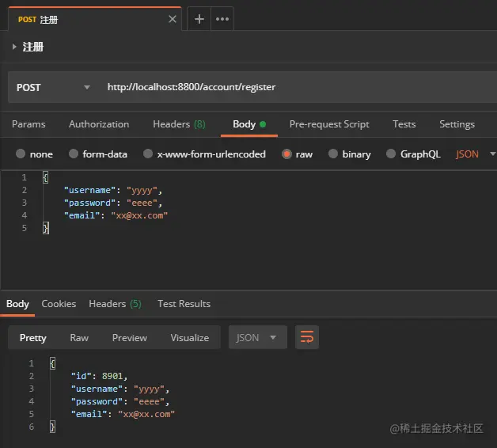The height and width of the screenshot is (448, 497).
Task: Switch to the Authorization tab
Action: pos(99,124)
